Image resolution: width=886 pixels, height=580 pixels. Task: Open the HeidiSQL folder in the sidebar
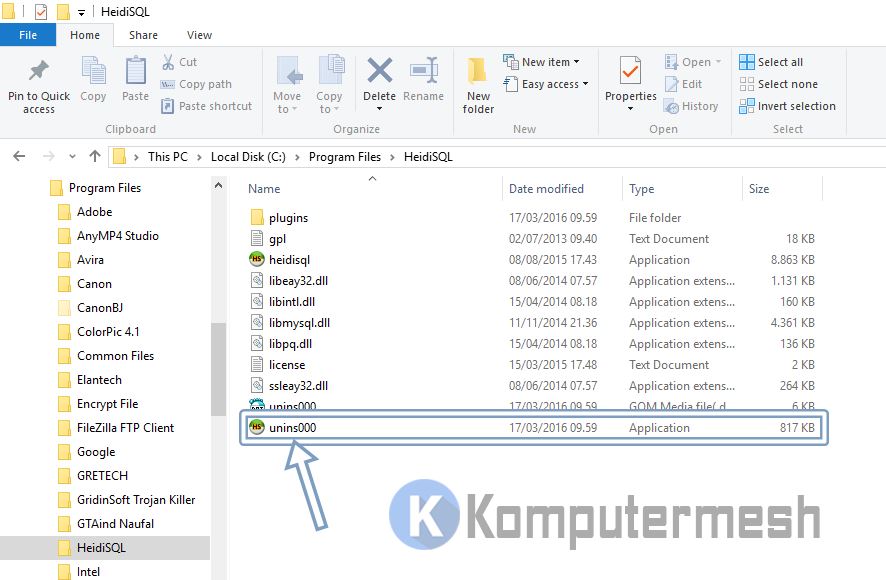100,547
